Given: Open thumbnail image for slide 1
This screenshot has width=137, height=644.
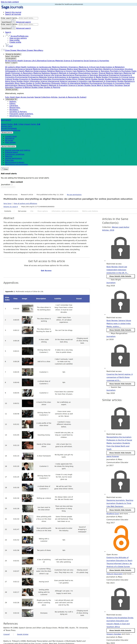Looking at the screenshot, I should tap(27, 308).
